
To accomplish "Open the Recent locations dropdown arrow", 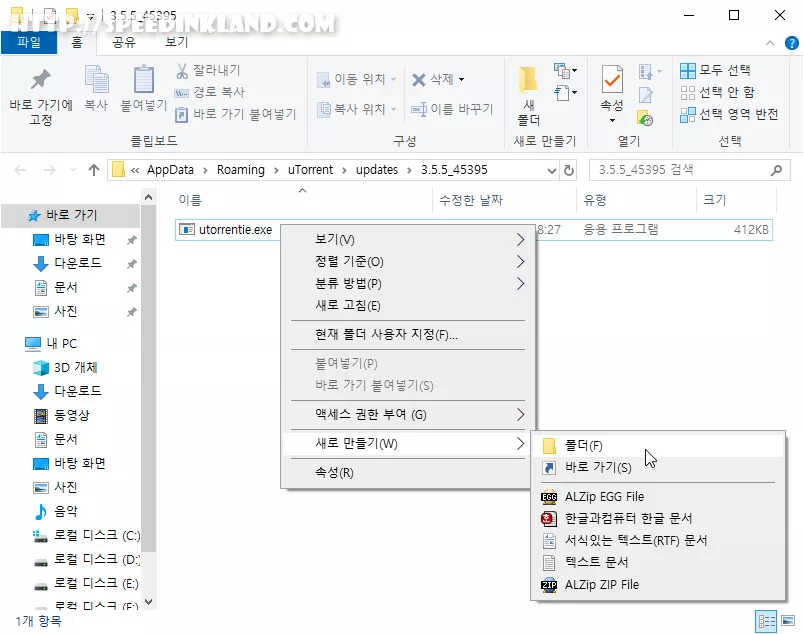I will click(72, 170).
